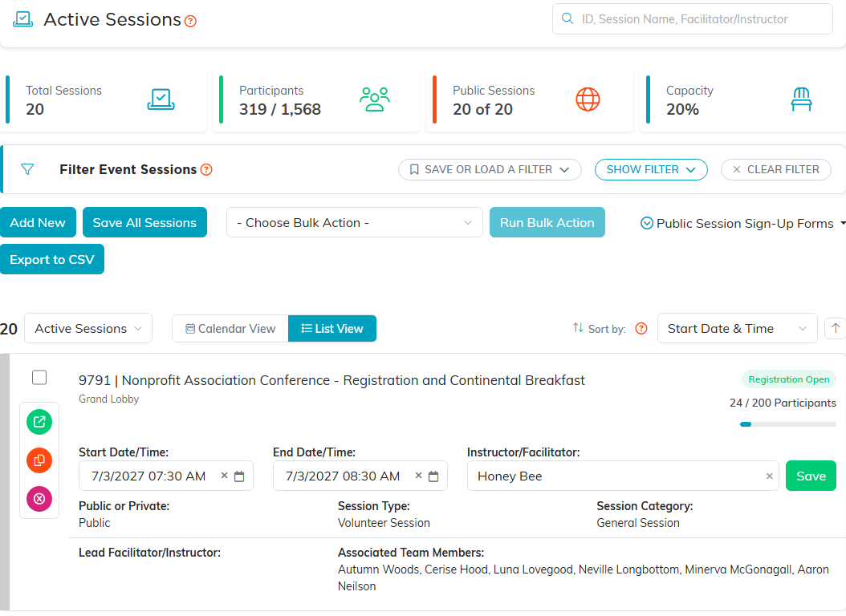Click the 24 / 200 Participants text
Viewport: 846px width, 616px height.
pos(783,403)
